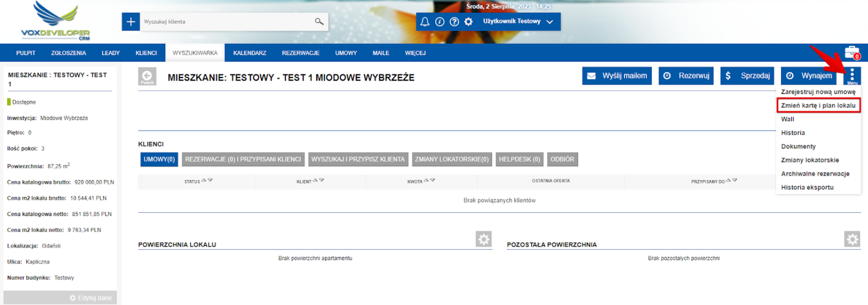This screenshot has width=868, height=305.
Task: Switch to Zmiany lokatorskie(0) tab
Action: point(452,159)
